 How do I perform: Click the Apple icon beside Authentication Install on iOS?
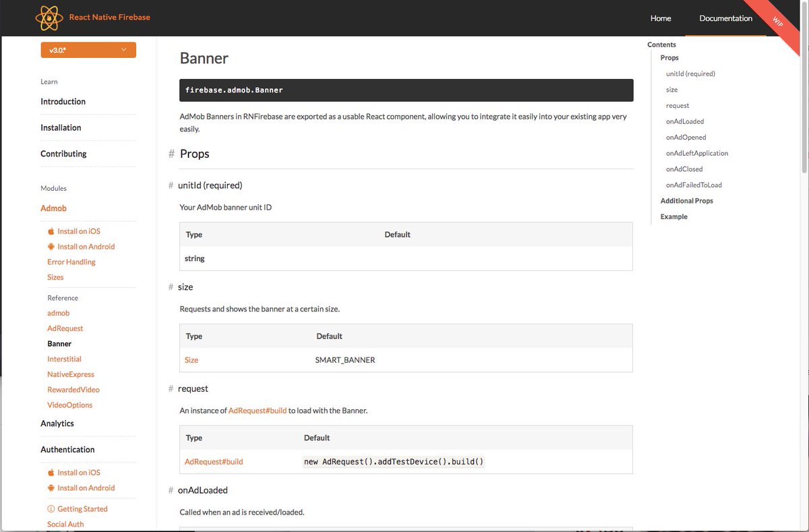[x=51, y=473]
